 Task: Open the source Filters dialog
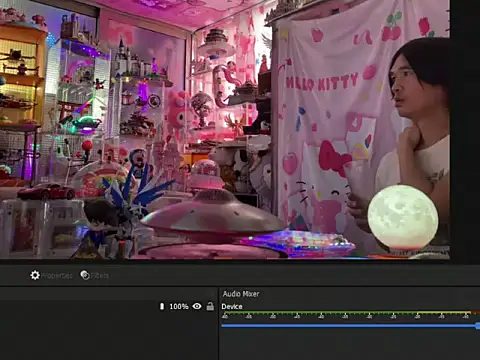[x=95, y=275]
